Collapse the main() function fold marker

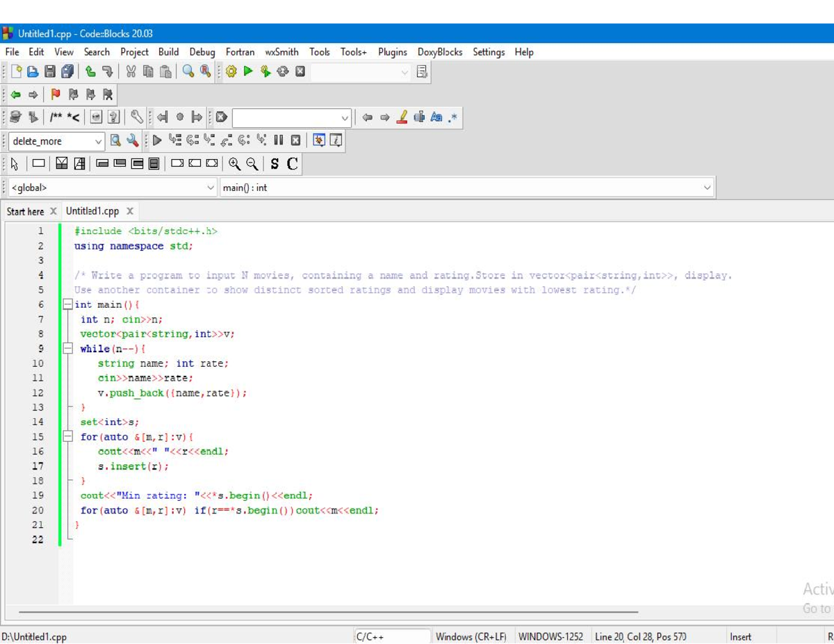[x=67, y=304]
